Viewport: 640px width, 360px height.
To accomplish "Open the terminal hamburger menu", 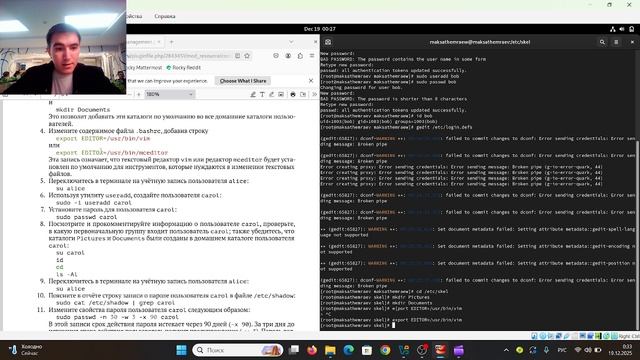I will (x=616, y=42).
